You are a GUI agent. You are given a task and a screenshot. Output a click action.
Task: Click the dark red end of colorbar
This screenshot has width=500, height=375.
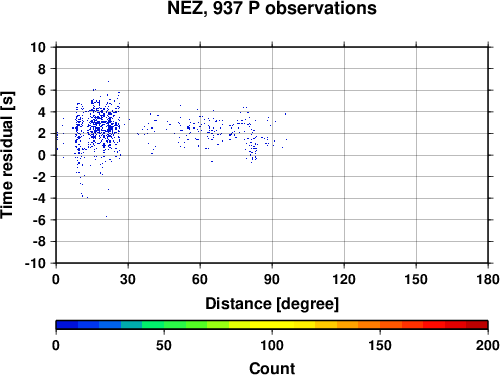click(477, 325)
